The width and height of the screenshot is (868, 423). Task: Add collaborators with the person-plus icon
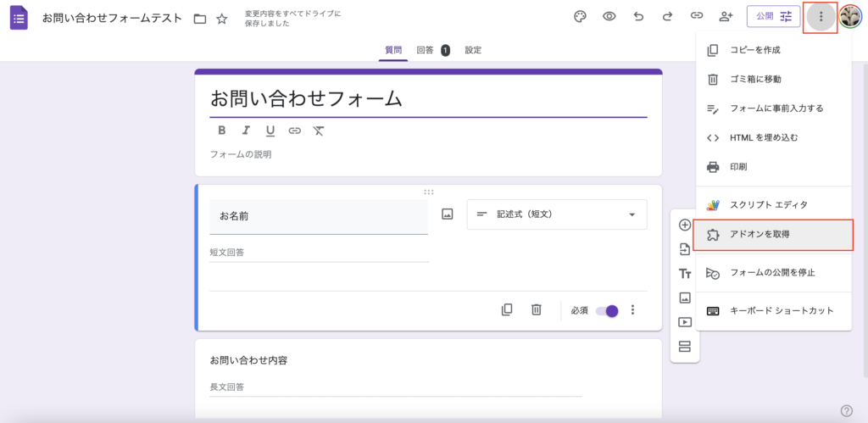coord(726,17)
